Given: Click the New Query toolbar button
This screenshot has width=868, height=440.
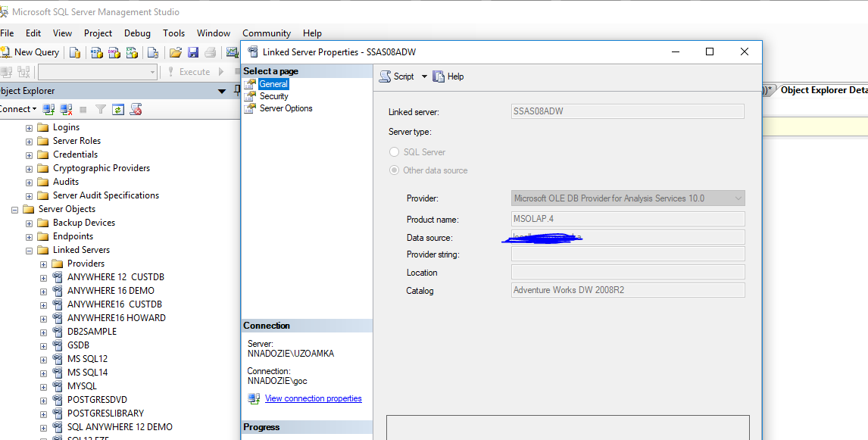Looking at the screenshot, I should (30, 52).
